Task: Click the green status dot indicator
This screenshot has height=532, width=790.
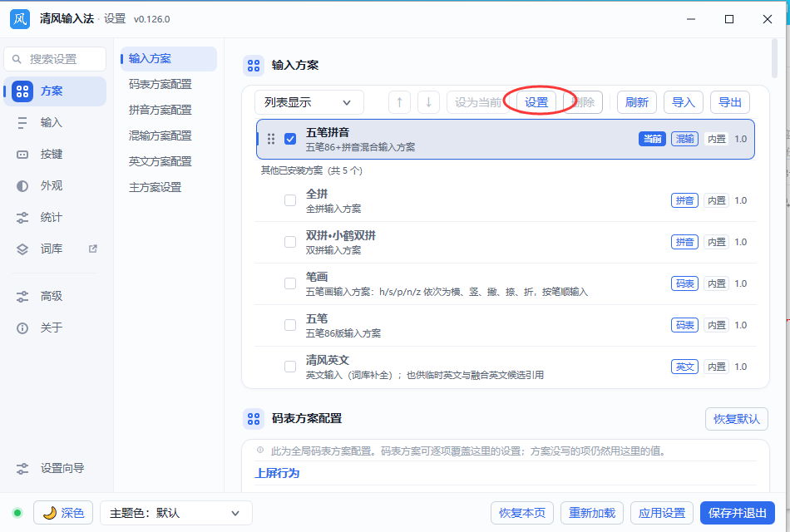Action: (x=17, y=513)
